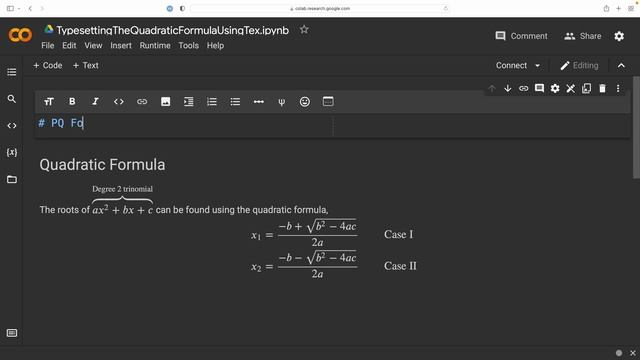
Task: Add a new Code cell
Action: [48, 65]
